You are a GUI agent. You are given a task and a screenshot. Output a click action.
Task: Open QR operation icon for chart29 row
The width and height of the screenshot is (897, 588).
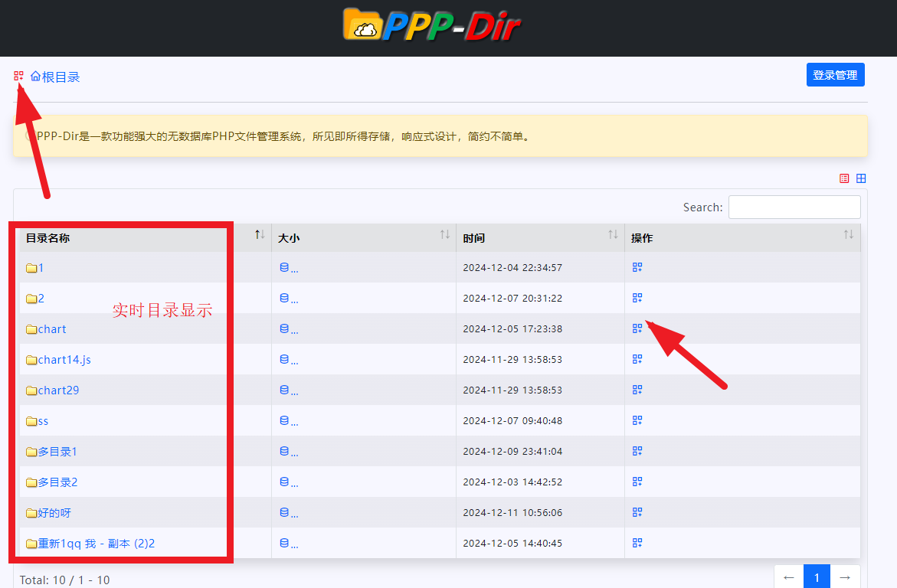tap(637, 390)
